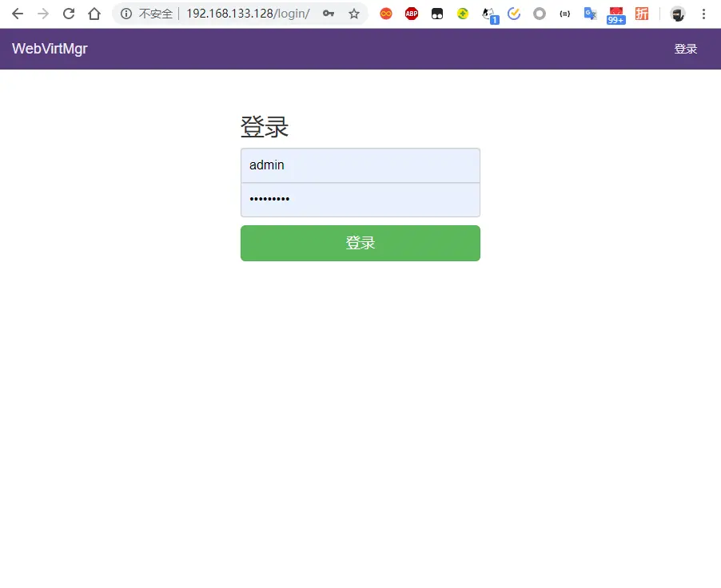Go back using the browser back arrow
721x588 pixels.
(x=18, y=14)
